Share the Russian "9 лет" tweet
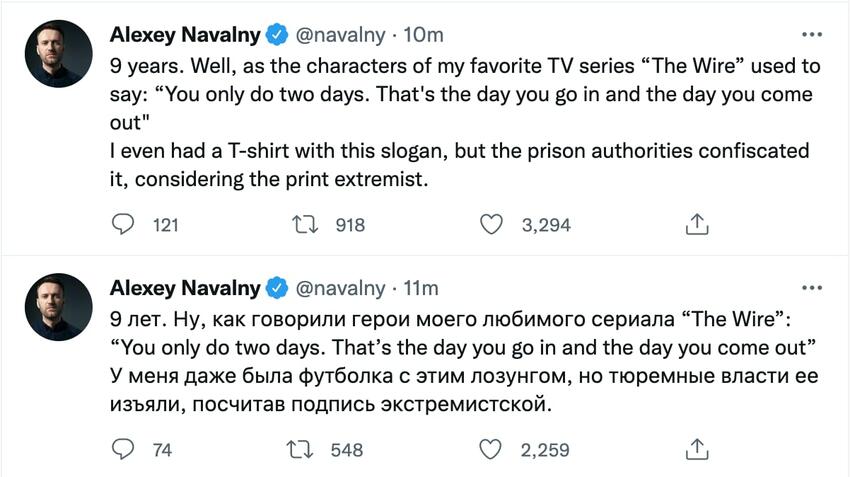This screenshot has width=850, height=477. coord(697,449)
